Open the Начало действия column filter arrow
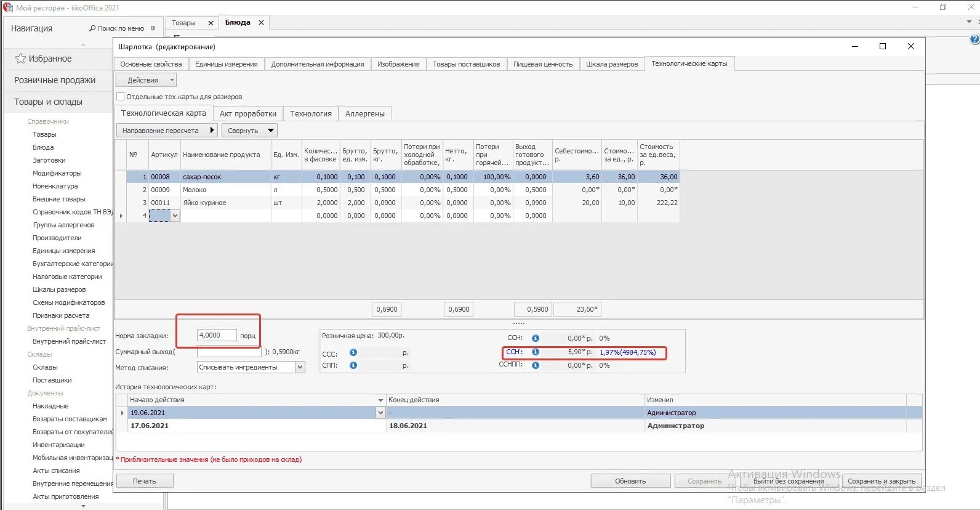Image resolution: width=980 pixels, height=510 pixels. pos(380,400)
